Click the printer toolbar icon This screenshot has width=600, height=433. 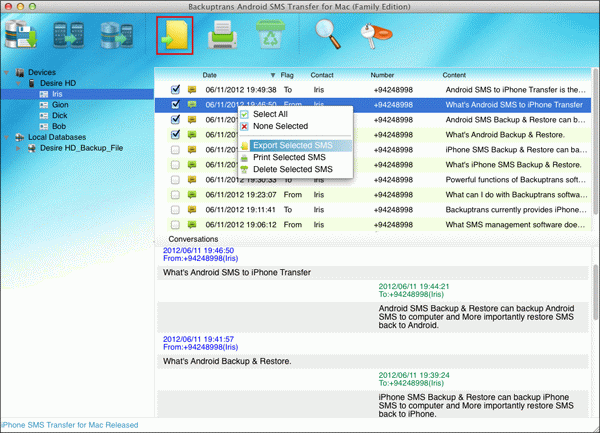click(x=222, y=35)
